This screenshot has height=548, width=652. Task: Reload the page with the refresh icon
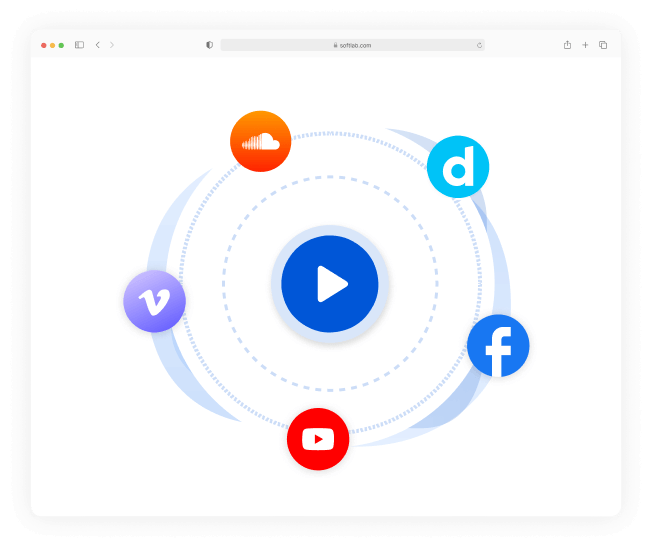point(479,45)
